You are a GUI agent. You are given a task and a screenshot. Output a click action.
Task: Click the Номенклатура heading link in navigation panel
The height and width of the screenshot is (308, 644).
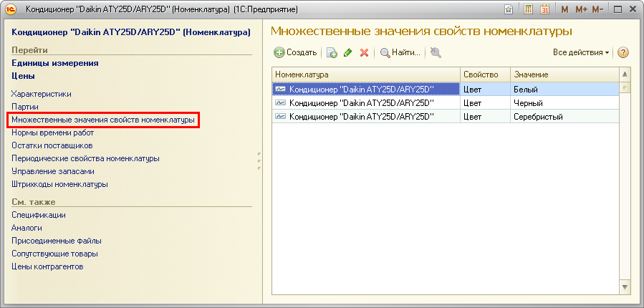[131, 32]
